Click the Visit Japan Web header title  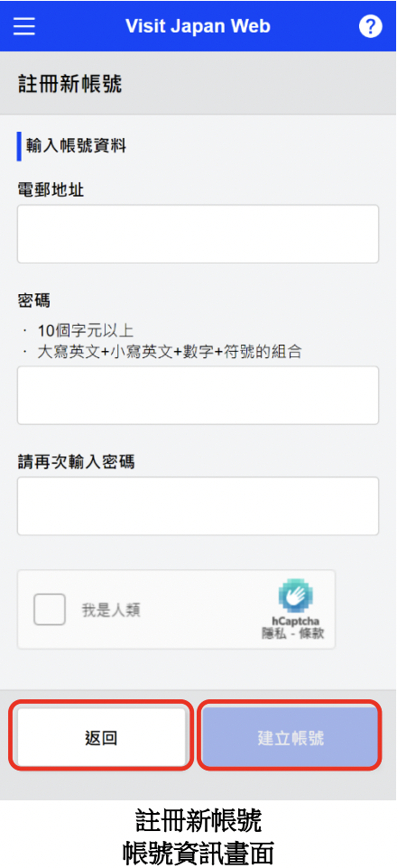tap(198, 26)
